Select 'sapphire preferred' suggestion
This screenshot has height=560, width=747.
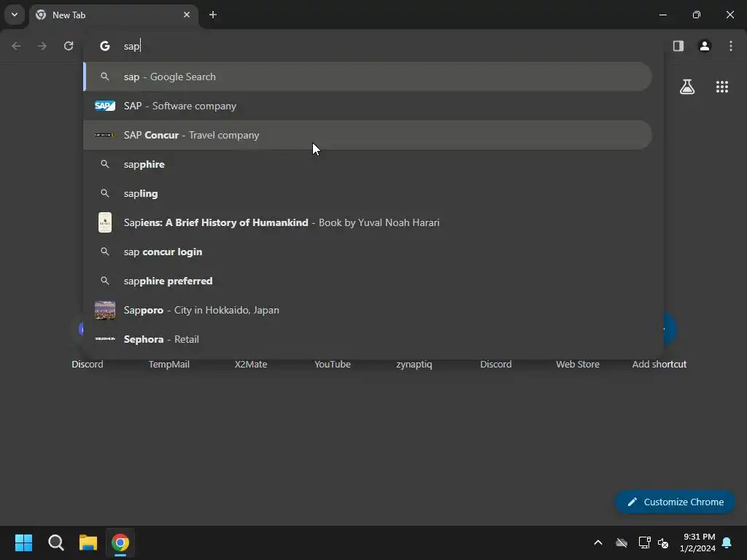tap(368, 281)
